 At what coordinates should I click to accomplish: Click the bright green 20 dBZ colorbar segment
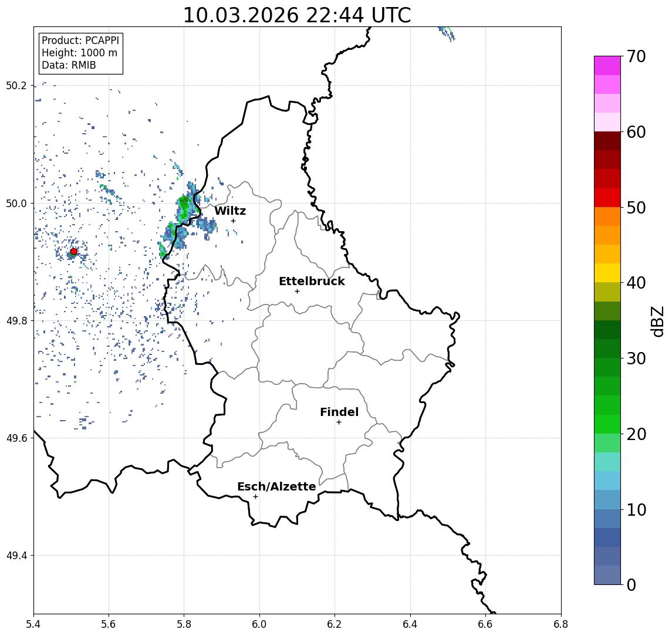pos(607,424)
